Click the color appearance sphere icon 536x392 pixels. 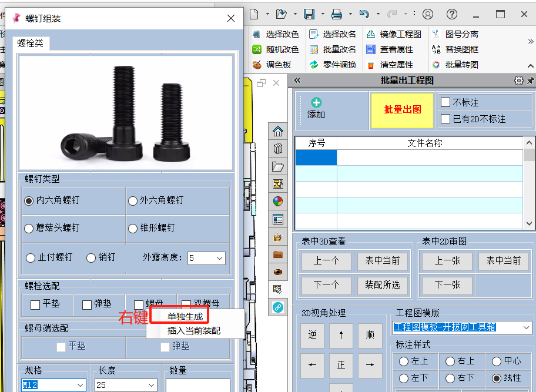[278, 202]
